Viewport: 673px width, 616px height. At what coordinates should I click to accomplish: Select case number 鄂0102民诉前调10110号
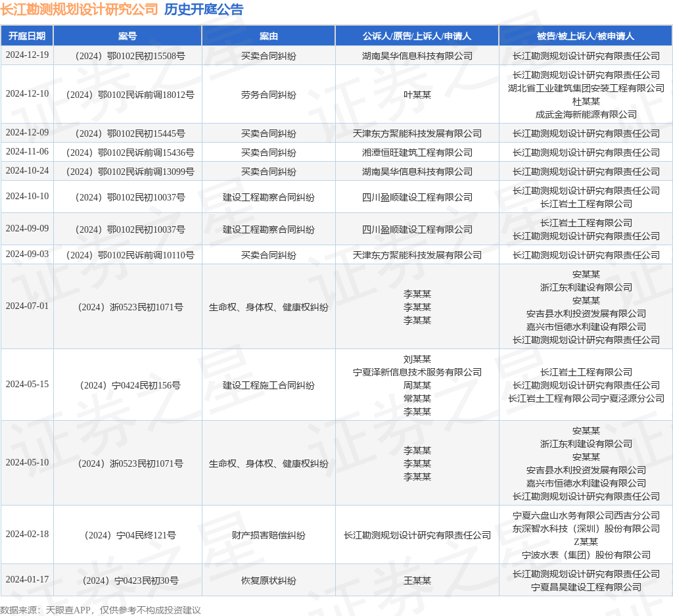pos(130,255)
